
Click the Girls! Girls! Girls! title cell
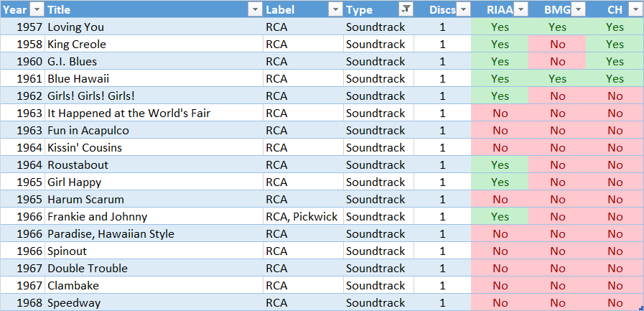[x=154, y=96]
